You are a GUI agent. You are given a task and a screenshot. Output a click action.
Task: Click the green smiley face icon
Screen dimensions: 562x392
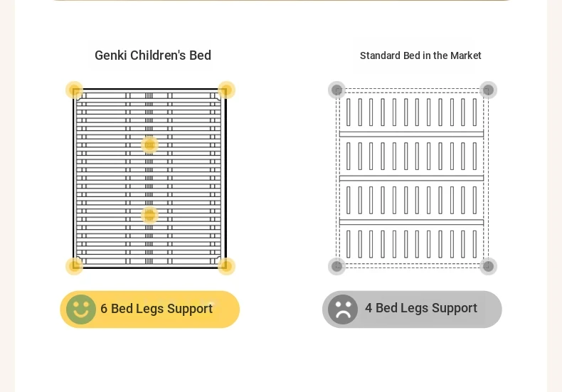[x=81, y=309]
